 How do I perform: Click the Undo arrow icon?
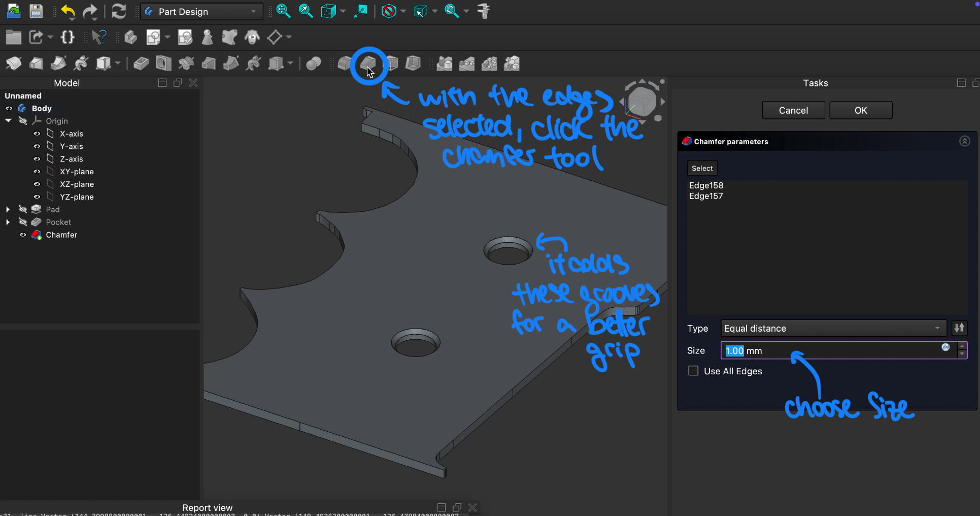(x=67, y=11)
